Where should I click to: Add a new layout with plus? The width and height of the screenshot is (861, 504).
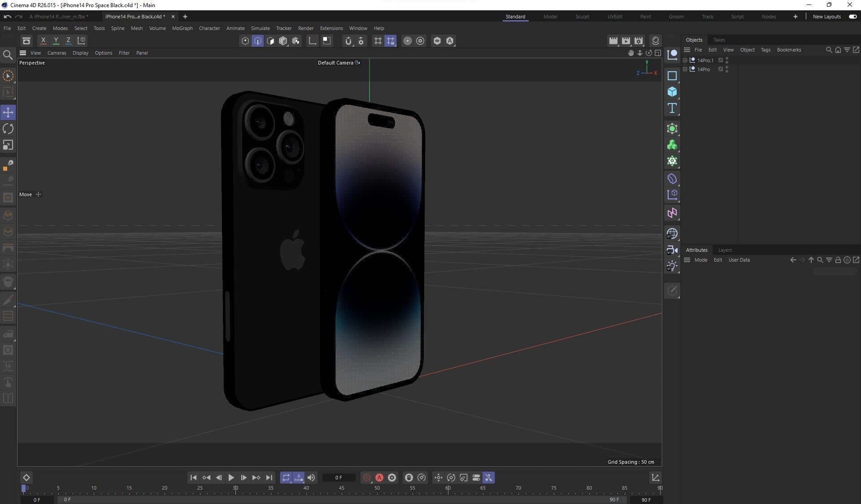795,17
